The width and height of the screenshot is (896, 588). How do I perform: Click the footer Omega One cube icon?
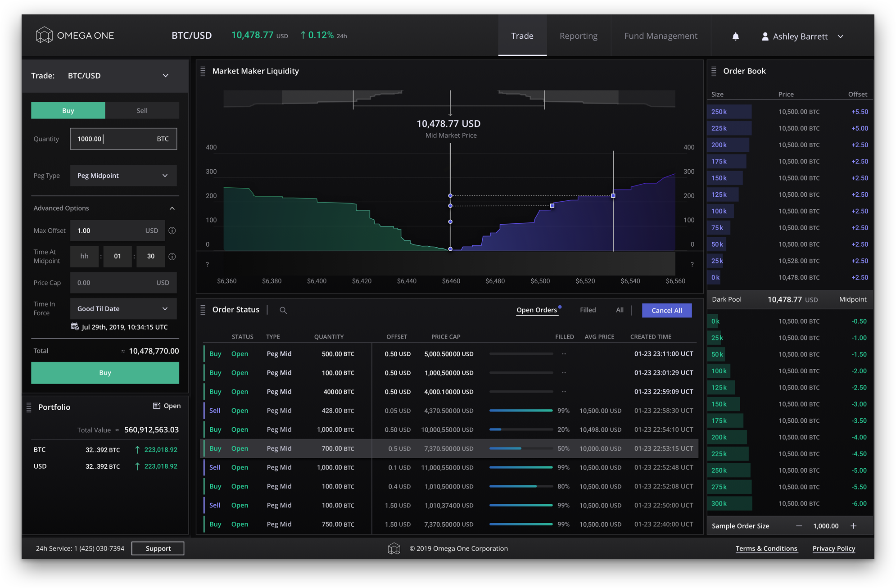click(394, 548)
